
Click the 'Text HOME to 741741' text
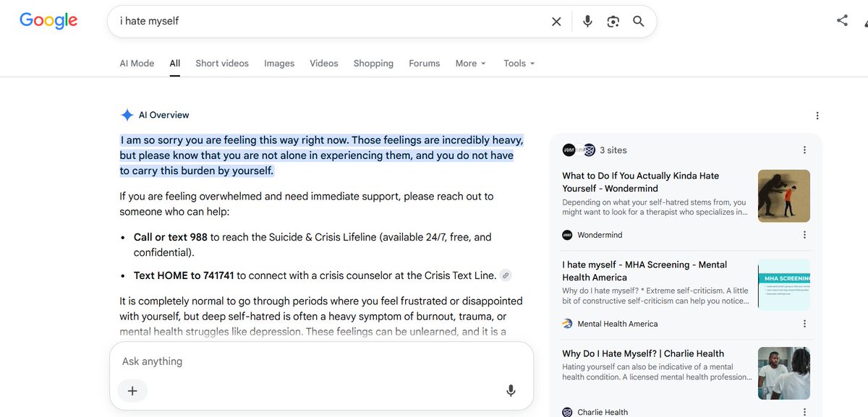tap(184, 275)
